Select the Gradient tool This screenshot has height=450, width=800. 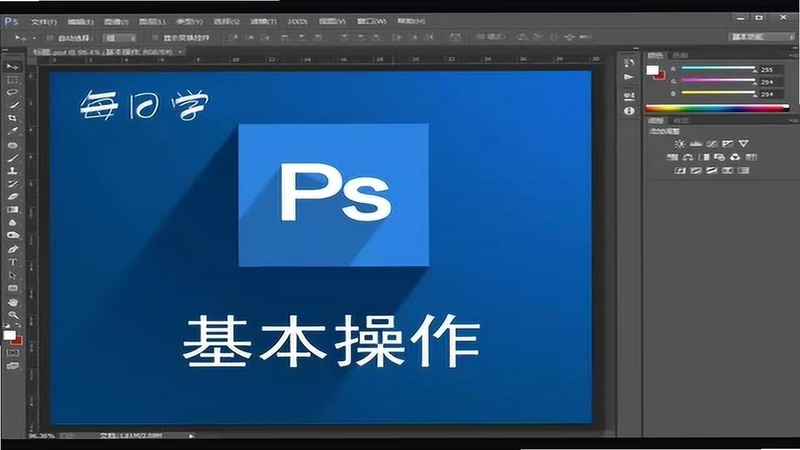tap(12, 210)
